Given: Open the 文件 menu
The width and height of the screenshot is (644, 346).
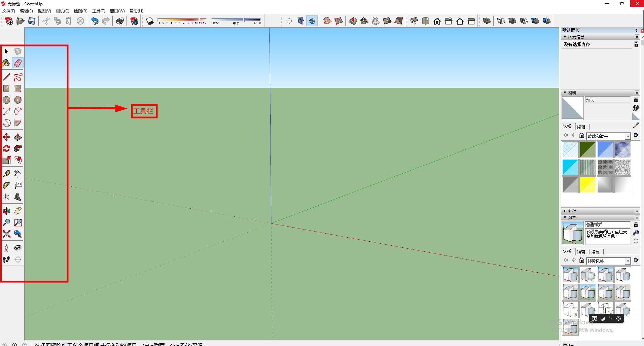Looking at the screenshot, I should (9, 11).
